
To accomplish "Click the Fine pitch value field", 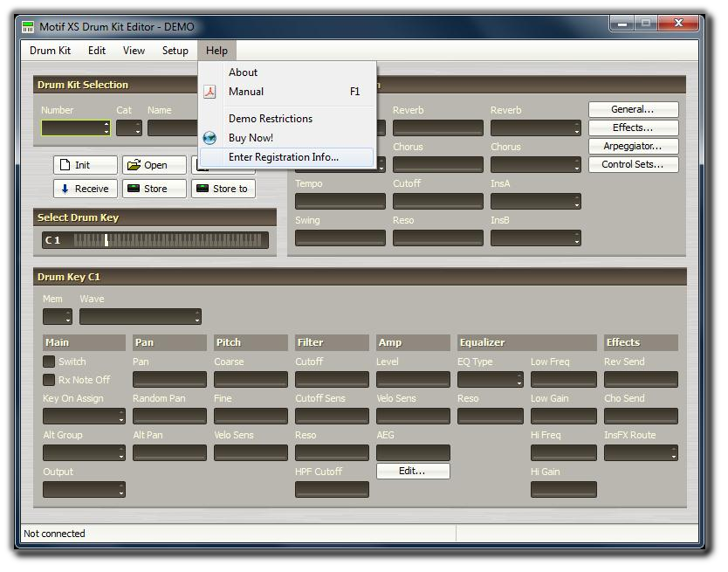I will pos(251,417).
